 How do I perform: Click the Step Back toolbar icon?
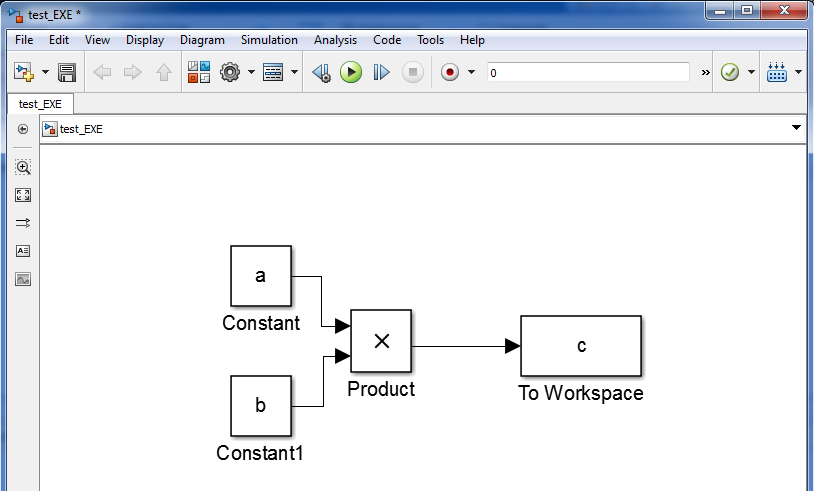[x=321, y=73]
